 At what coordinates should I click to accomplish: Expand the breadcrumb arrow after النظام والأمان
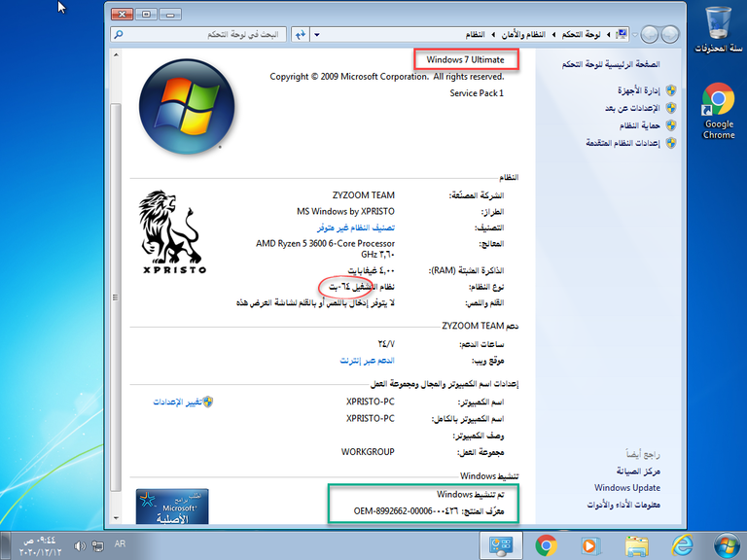493,34
